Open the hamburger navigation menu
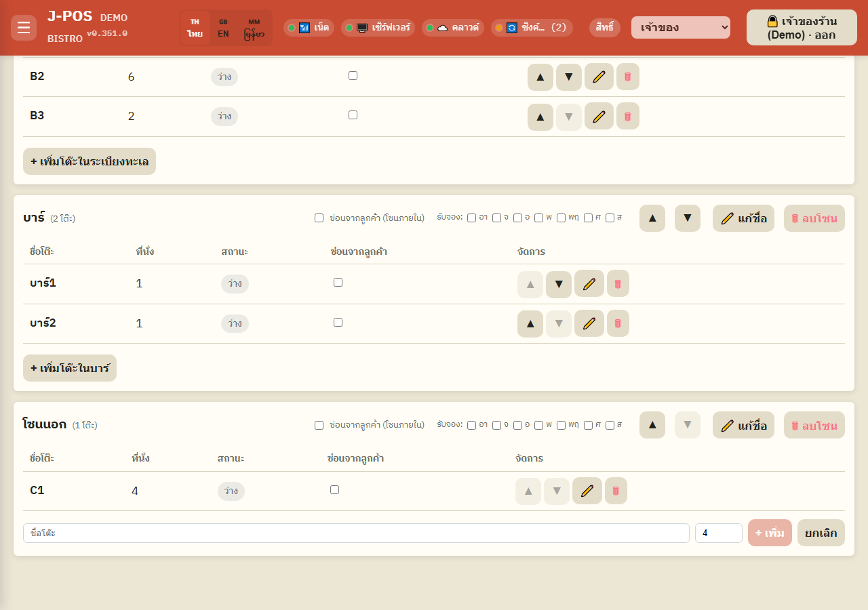The height and width of the screenshot is (610, 868). tap(24, 27)
